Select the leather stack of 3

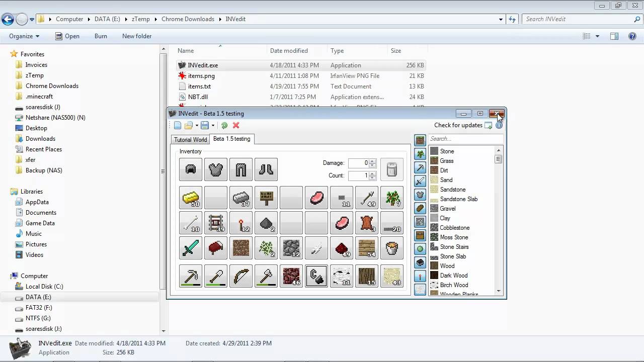(x=367, y=223)
